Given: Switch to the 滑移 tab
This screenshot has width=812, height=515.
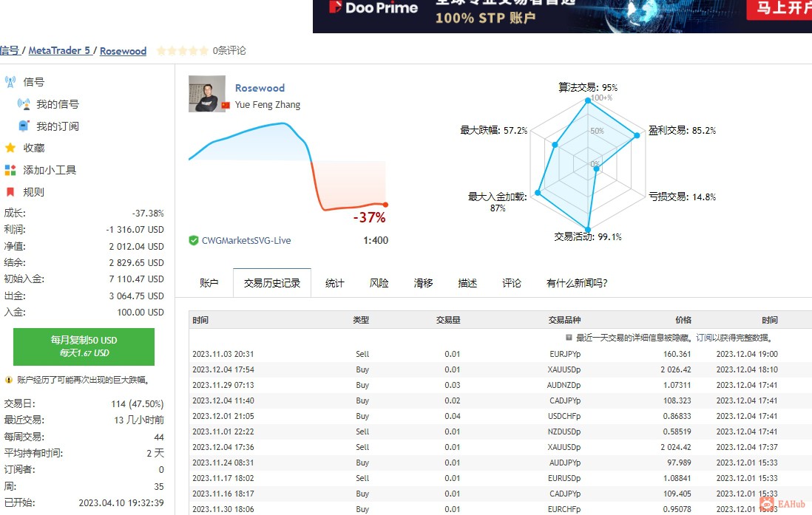Looking at the screenshot, I should tap(423, 283).
